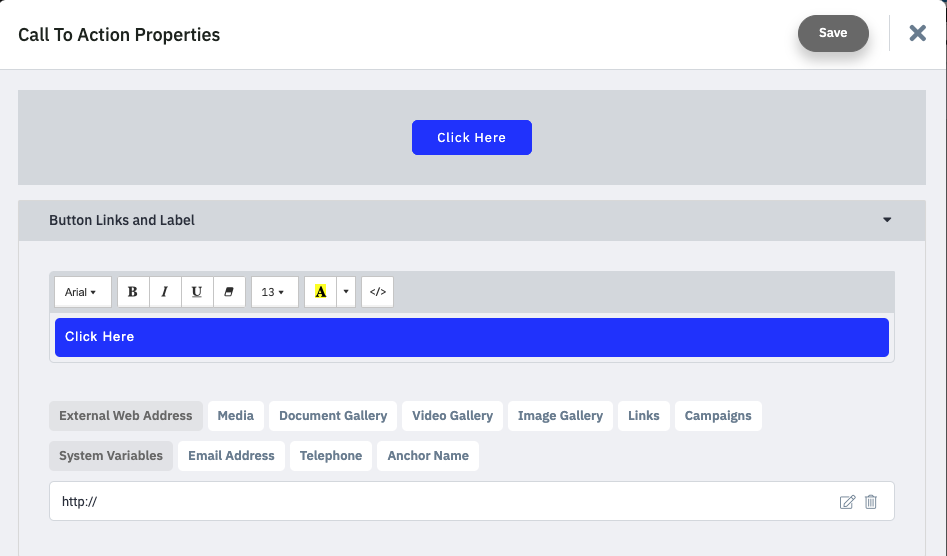Edit the URL with the pencil icon
Viewport: 947px width, 556px height.
click(847, 502)
